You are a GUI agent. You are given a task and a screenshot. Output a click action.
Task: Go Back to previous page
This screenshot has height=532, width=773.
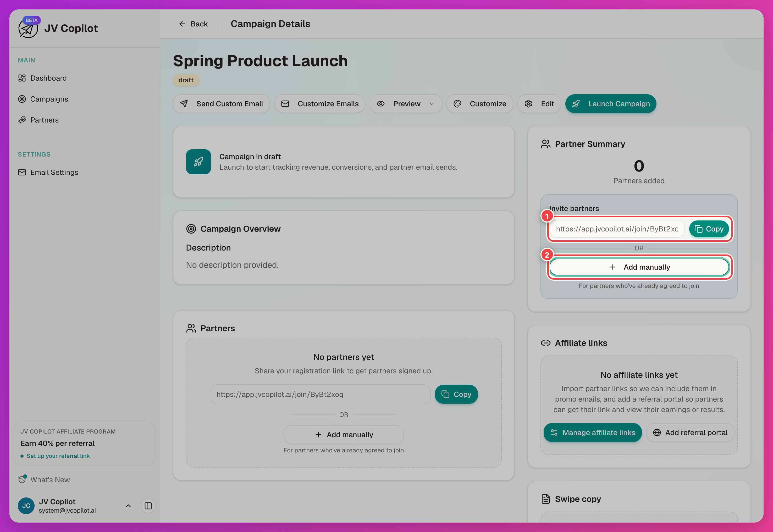tap(193, 24)
